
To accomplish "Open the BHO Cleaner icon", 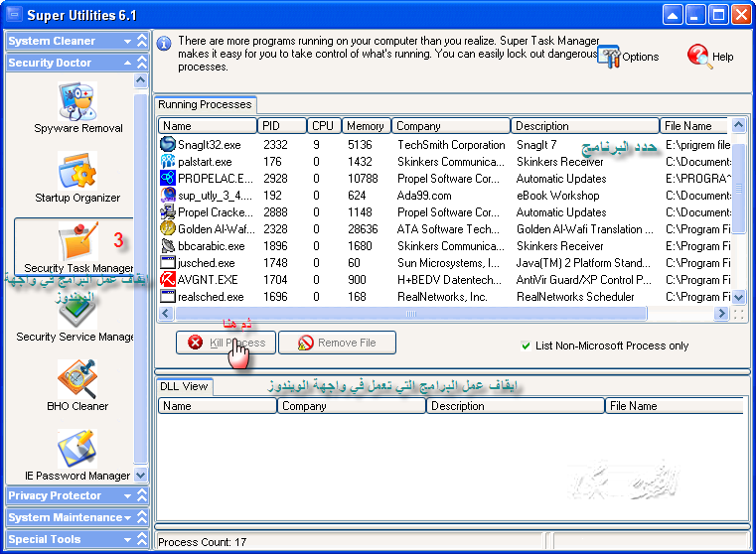I will [x=77, y=379].
